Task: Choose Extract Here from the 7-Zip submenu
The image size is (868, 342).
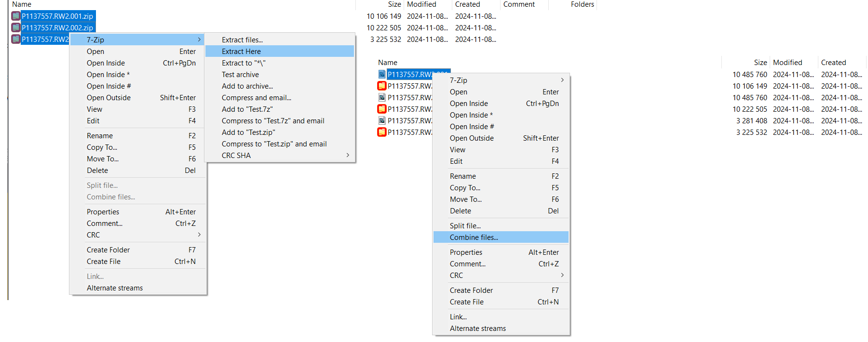Action: pyautogui.click(x=280, y=51)
